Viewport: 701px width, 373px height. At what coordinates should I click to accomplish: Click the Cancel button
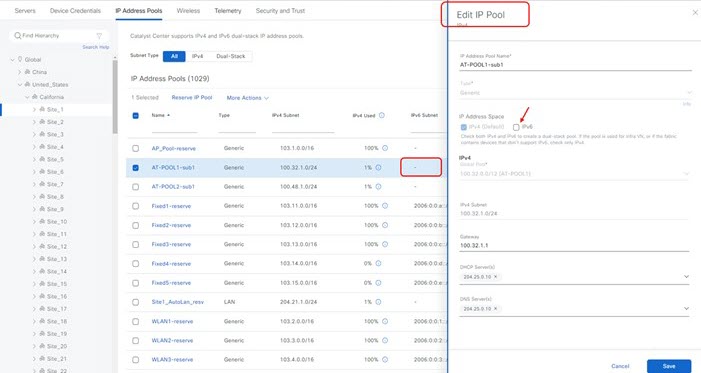pyautogui.click(x=620, y=366)
